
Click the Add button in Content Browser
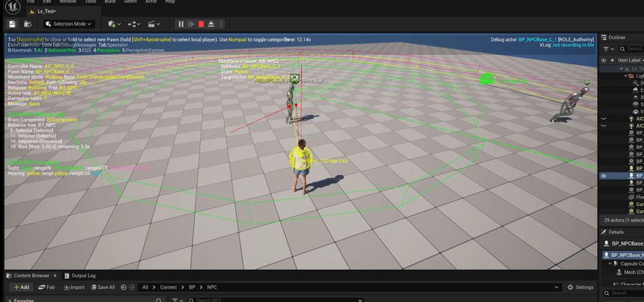[x=21, y=287]
